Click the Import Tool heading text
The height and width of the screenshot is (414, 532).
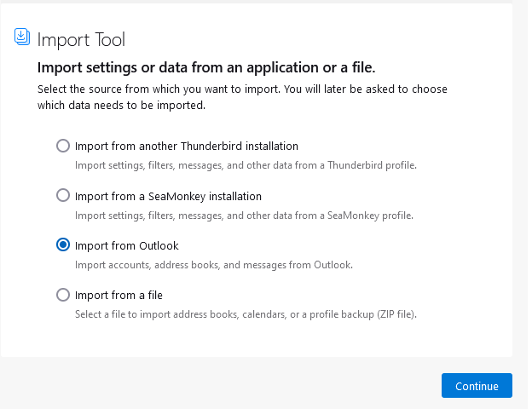tap(82, 40)
